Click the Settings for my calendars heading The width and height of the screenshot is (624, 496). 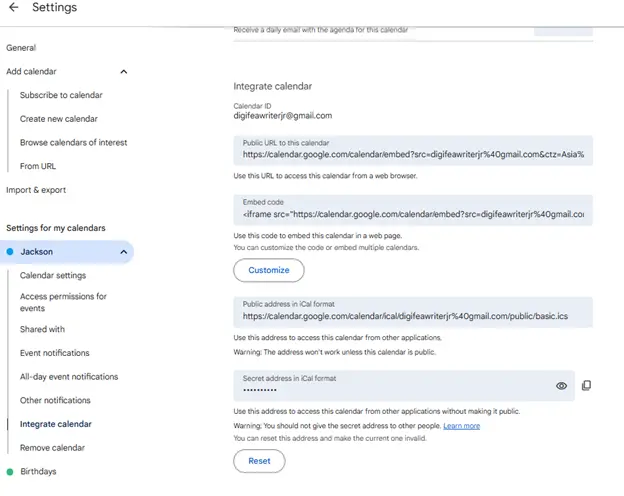point(56,228)
